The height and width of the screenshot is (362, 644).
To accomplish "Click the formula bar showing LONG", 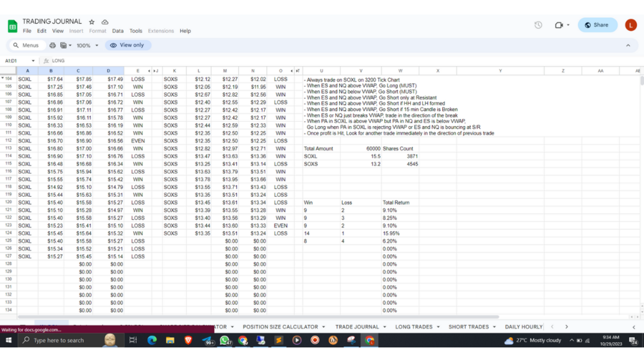I will click(x=345, y=61).
